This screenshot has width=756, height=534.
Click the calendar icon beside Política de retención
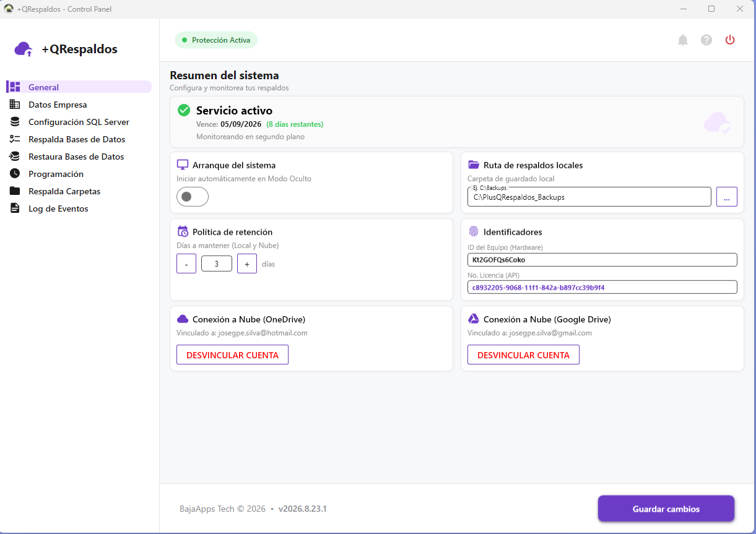(183, 231)
